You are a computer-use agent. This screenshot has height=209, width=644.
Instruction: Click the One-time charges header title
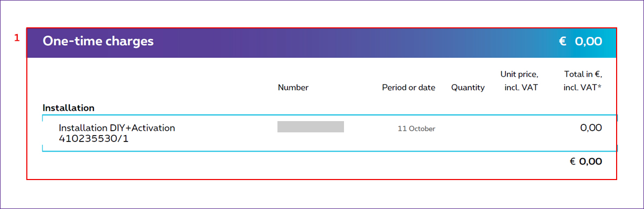click(98, 41)
